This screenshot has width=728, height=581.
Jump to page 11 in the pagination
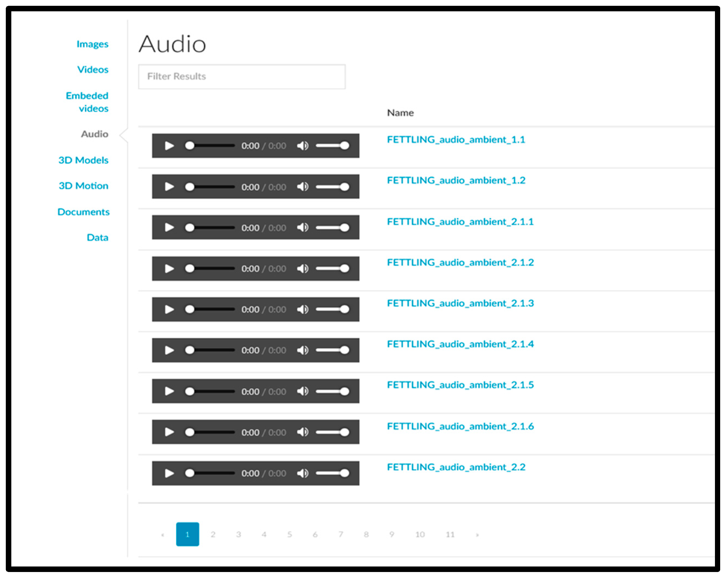[x=450, y=534]
